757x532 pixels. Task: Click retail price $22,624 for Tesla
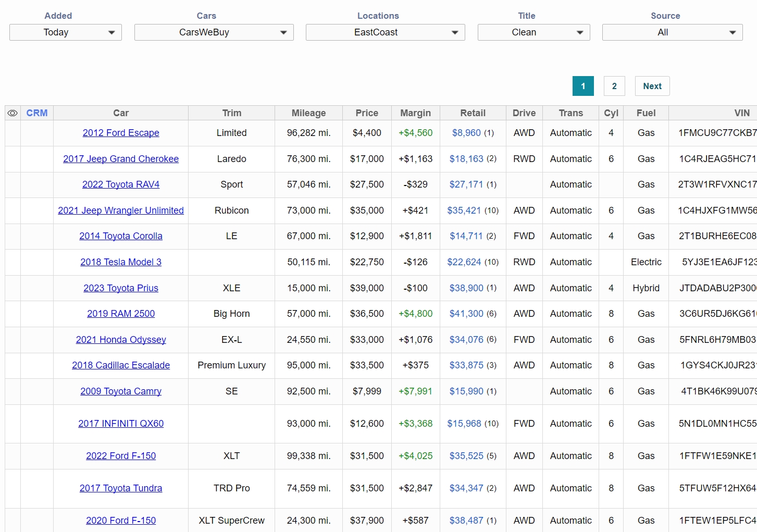[464, 262]
